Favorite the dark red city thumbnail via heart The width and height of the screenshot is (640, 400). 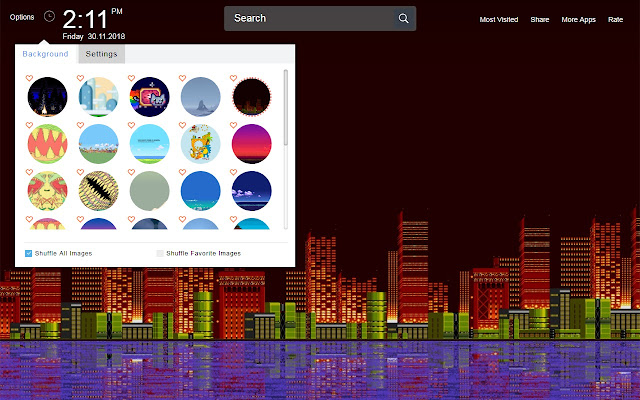233,78
